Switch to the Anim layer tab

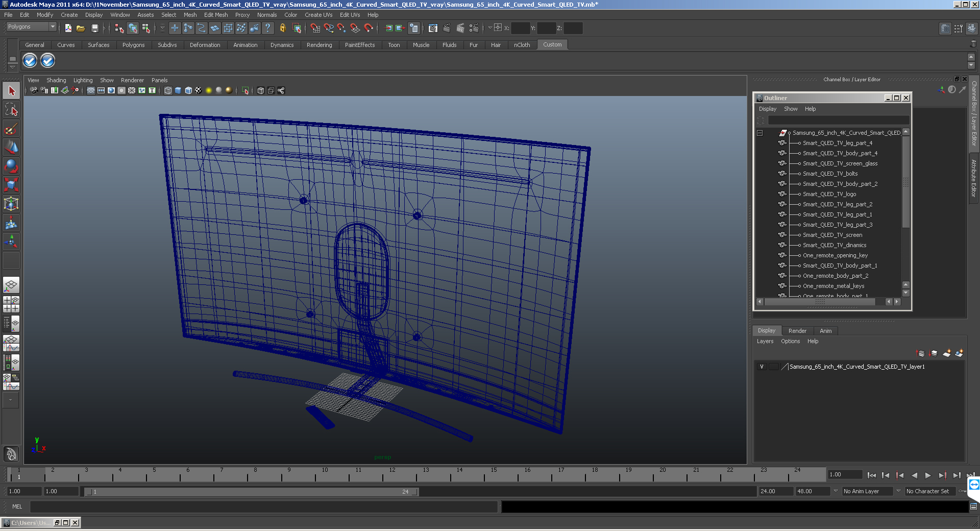[825, 331]
